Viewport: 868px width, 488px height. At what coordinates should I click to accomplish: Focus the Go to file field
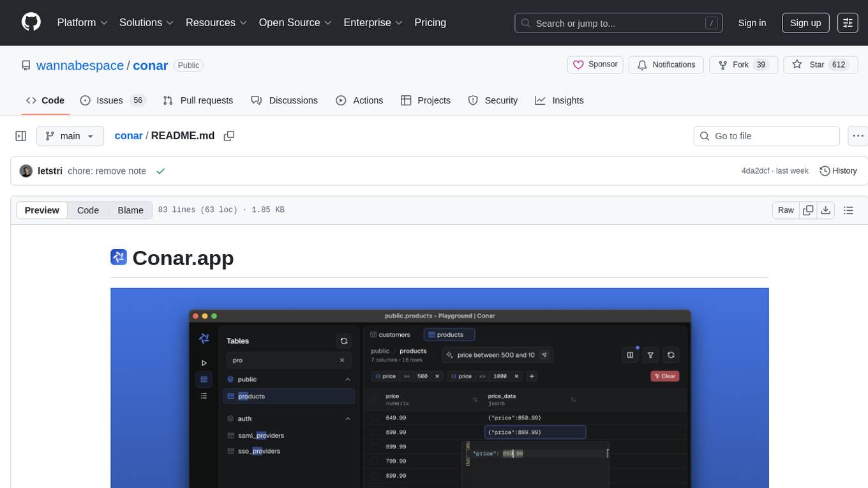(x=767, y=136)
